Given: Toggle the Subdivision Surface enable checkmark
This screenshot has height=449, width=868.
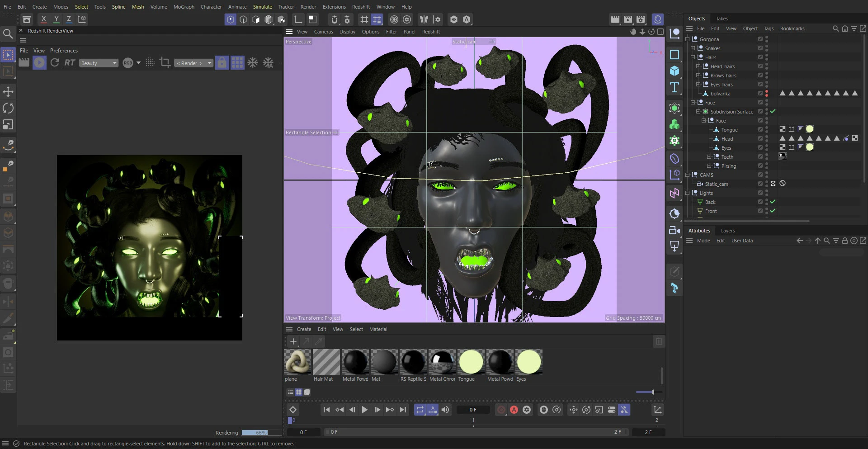Looking at the screenshot, I should 773,111.
